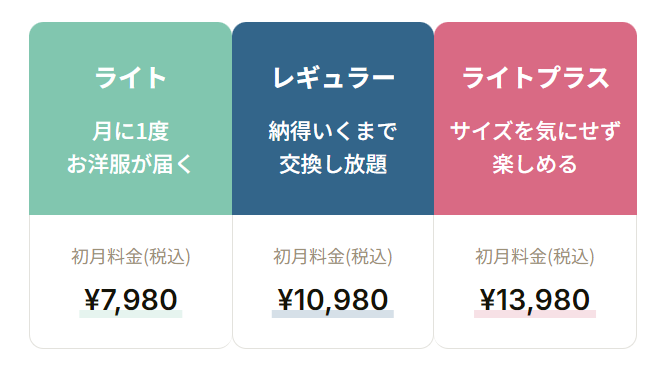Click 初月料金(税込) label under ライトプラス

click(535, 257)
